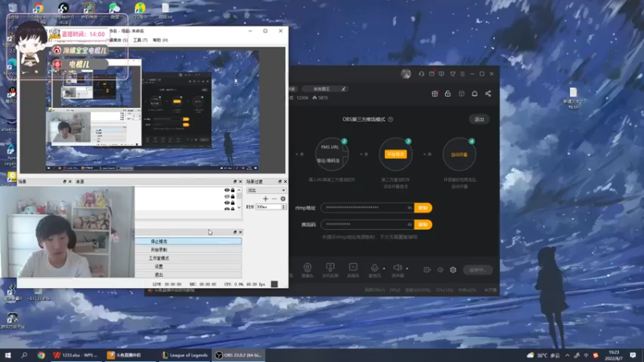Viewport: 644px width, 362px height.
Task: Click 停止推流 button in OBS controls
Action: click(188, 241)
